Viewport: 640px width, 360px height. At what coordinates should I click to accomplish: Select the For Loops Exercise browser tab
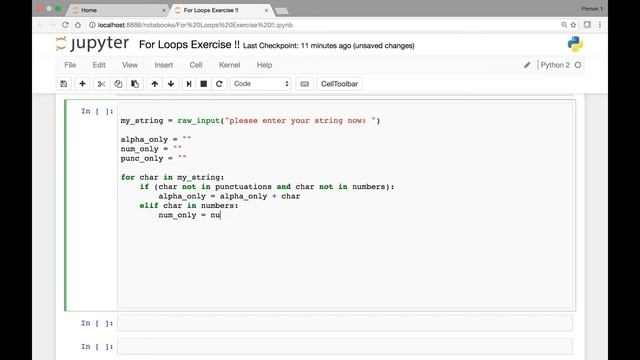220,10
